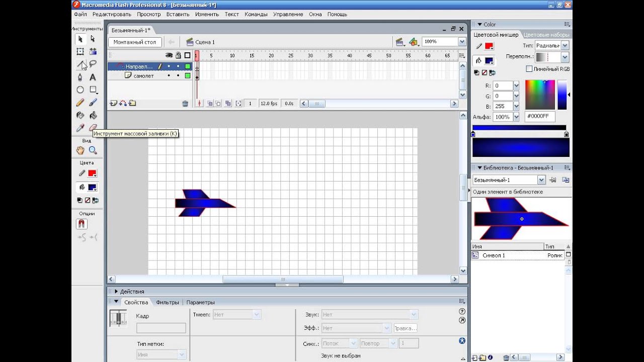Image resolution: width=644 pixels, height=362 pixels.
Task: Toggle snap to objects magnet option
Action: [x=82, y=224]
